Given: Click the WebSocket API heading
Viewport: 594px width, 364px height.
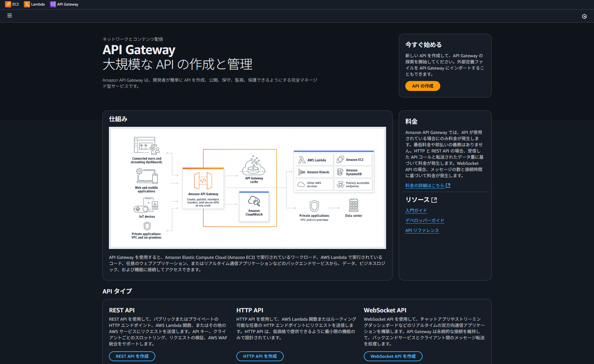Looking at the screenshot, I should 385,310.
